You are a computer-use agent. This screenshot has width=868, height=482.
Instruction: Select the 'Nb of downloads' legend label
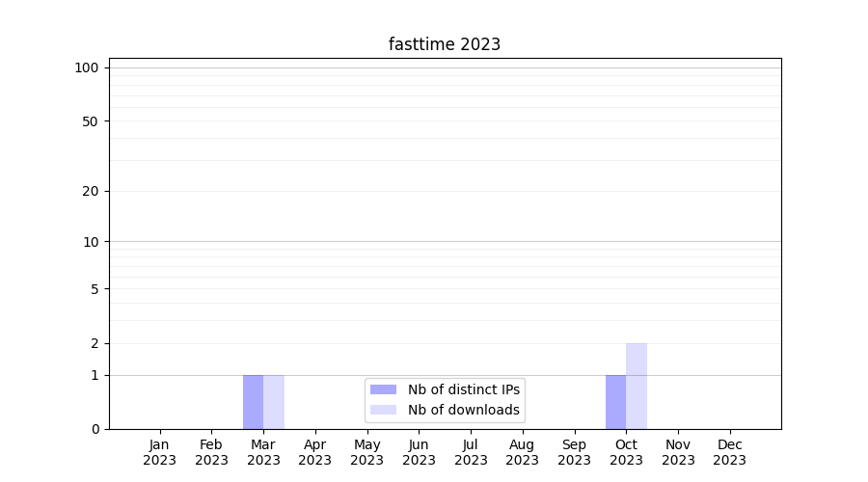tap(463, 410)
